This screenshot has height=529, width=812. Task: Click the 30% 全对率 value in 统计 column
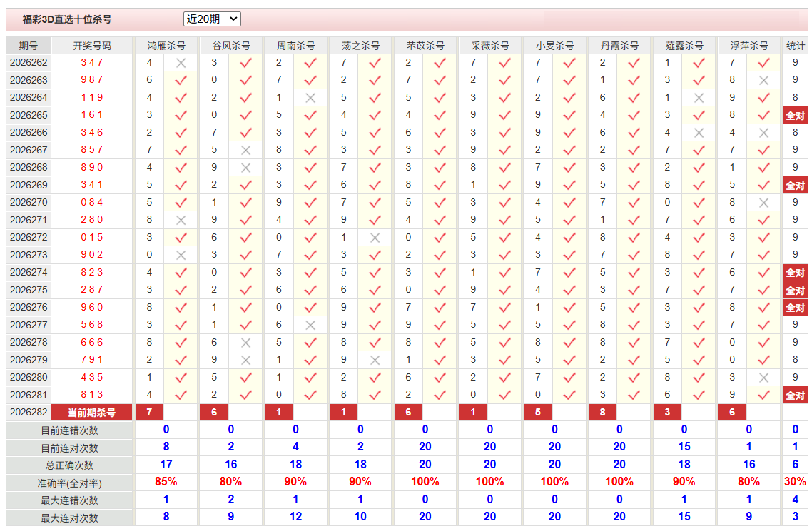coord(795,482)
